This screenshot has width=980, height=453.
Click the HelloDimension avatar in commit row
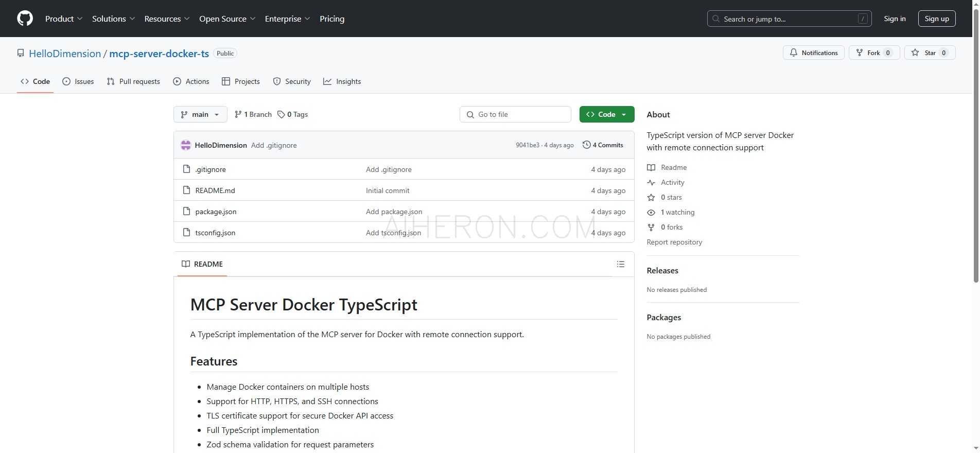pyautogui.click(x=186, y=145)
